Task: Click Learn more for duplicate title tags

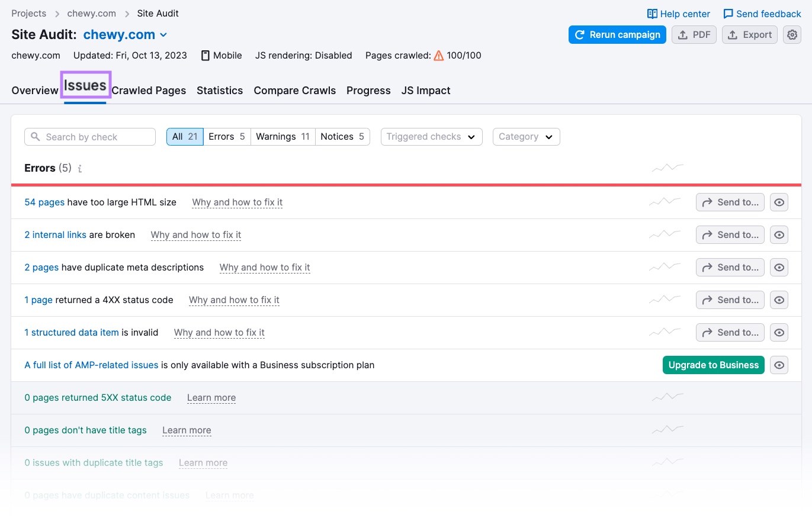Action: [203, 463]
